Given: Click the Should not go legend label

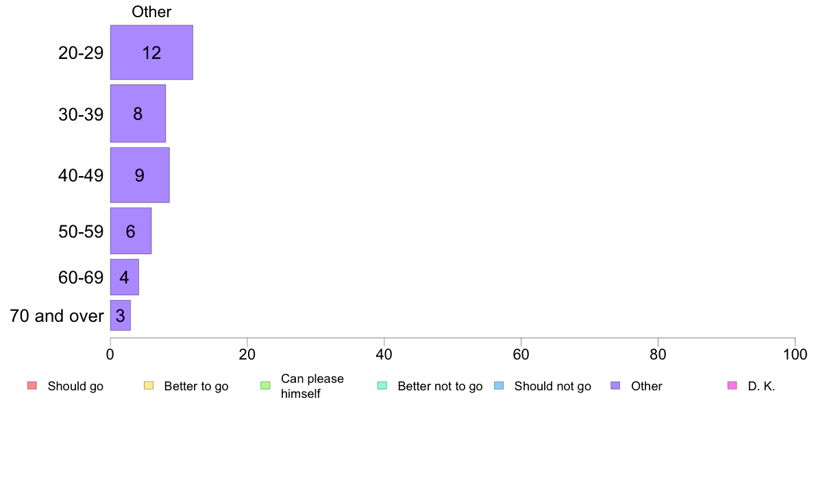Looking at the screenshot, I should (x=553, y=386).
